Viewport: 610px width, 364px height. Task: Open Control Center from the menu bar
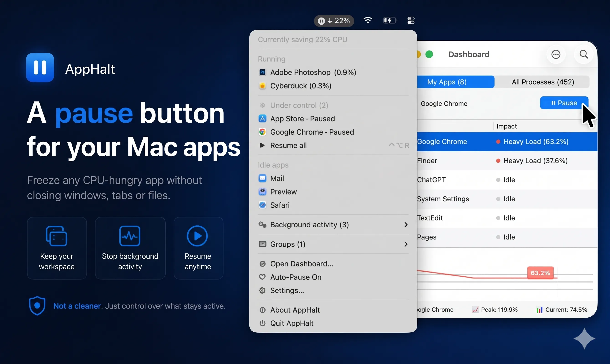[x=411, y=20]
